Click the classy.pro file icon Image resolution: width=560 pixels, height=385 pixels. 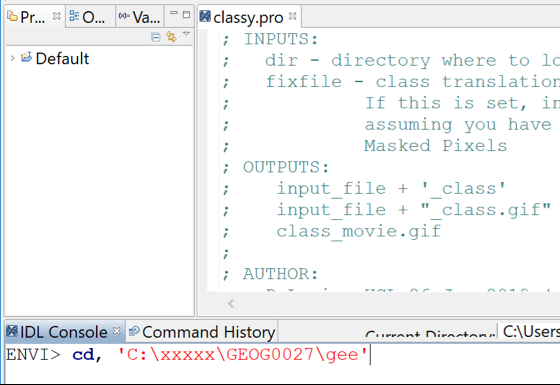(205, 16)
